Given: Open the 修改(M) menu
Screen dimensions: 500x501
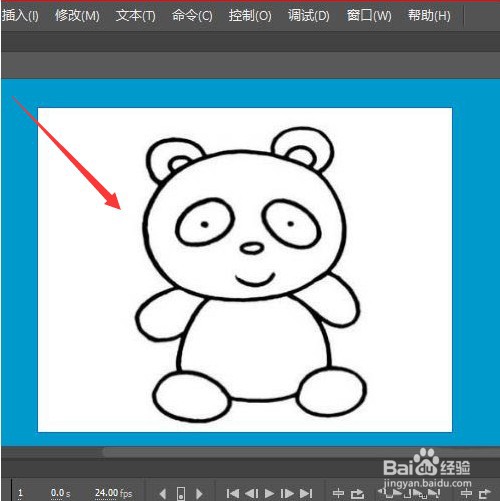Looking at the screenshot, I should coord(77,16).
